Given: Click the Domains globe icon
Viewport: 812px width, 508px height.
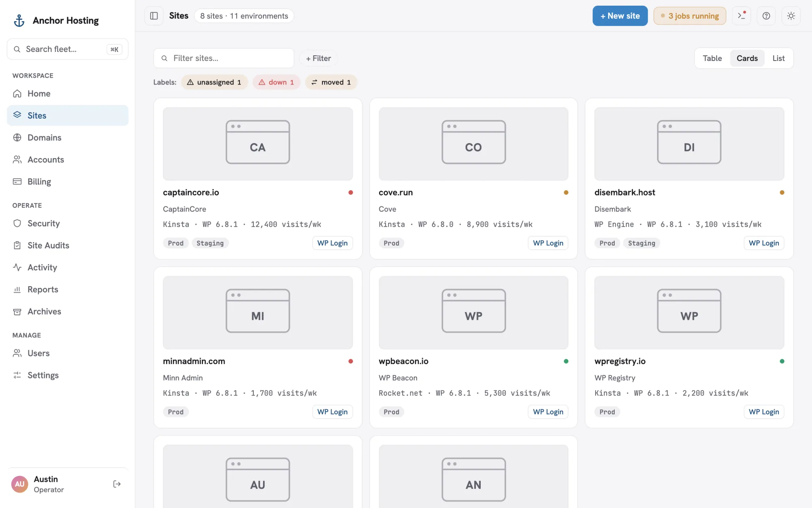Looking at the screenshot, I should coord(17,137).
